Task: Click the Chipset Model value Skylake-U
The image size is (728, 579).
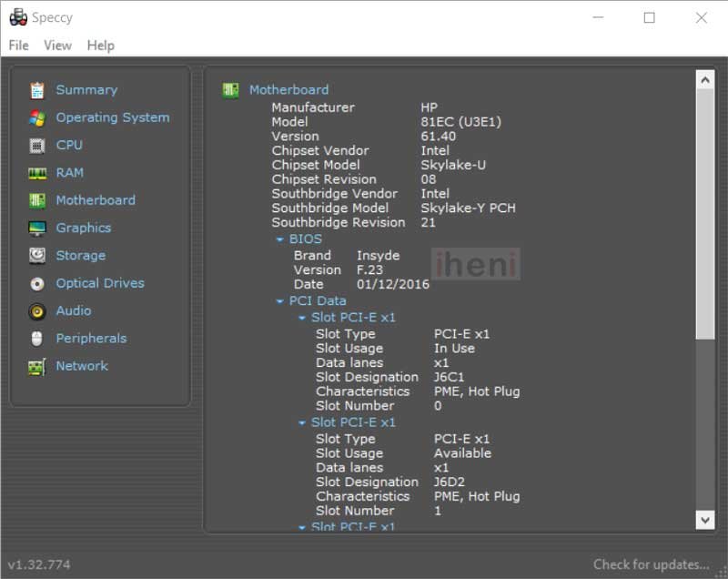Action: pos(453,166)
